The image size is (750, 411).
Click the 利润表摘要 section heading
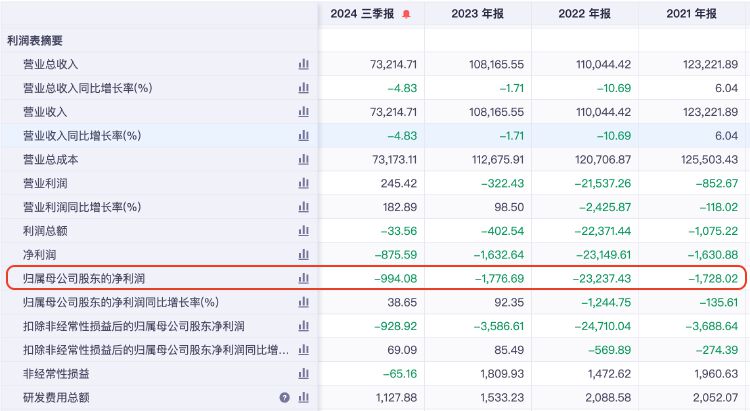[35, 40]
